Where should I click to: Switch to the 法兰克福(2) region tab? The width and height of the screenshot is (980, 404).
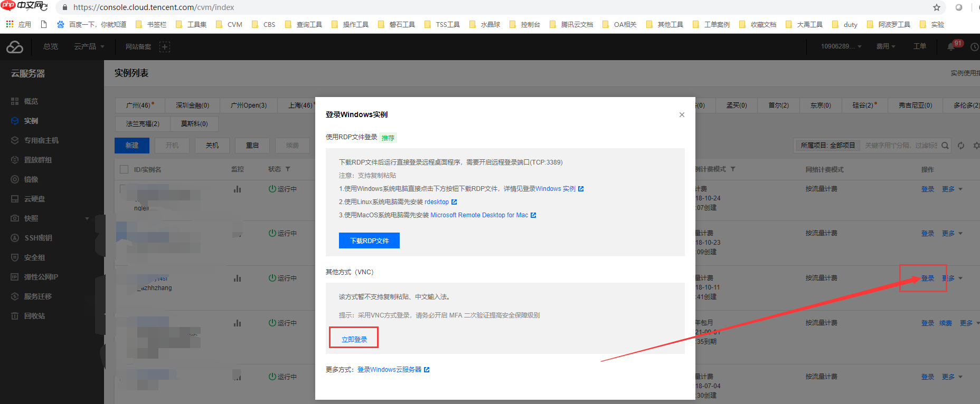143,124
